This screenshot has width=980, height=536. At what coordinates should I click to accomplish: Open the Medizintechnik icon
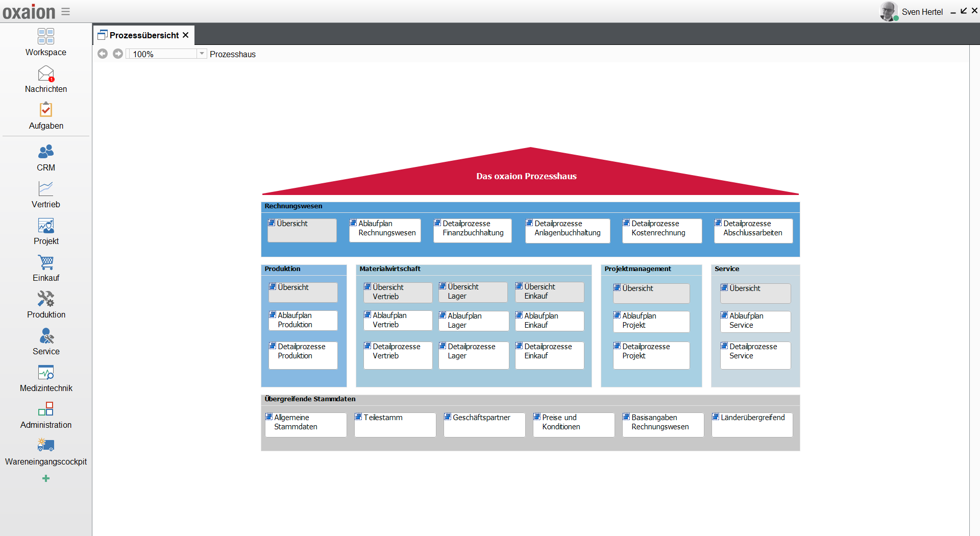point(46,373)
